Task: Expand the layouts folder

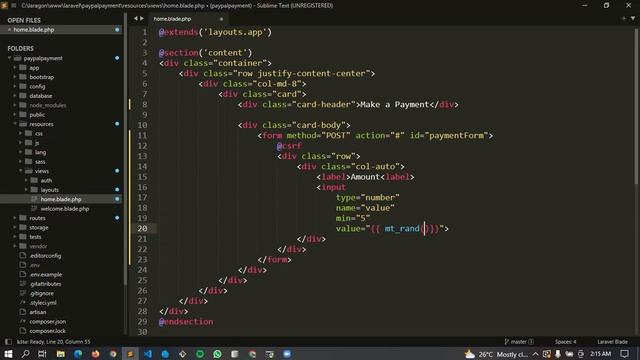Action: 27,190
